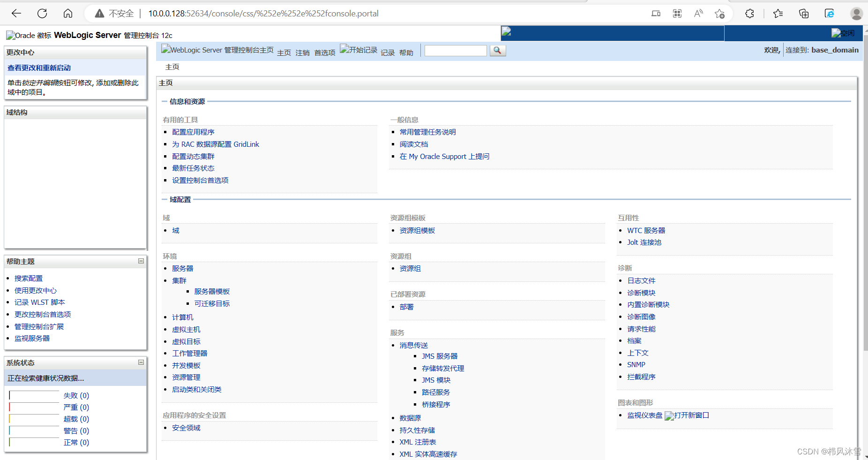Viewport: 868px width, 460px height.
Task: Open 最新任务状态 link
Action: coord(193,168)
